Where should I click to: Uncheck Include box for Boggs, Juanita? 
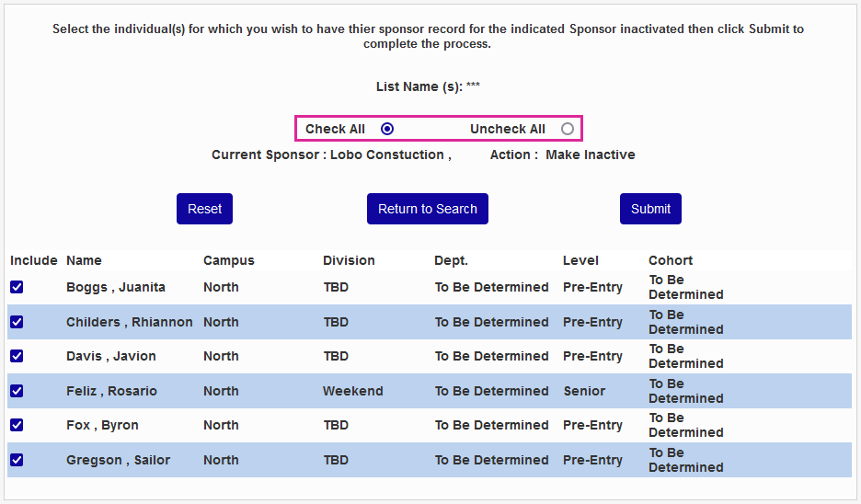point(17,287)
